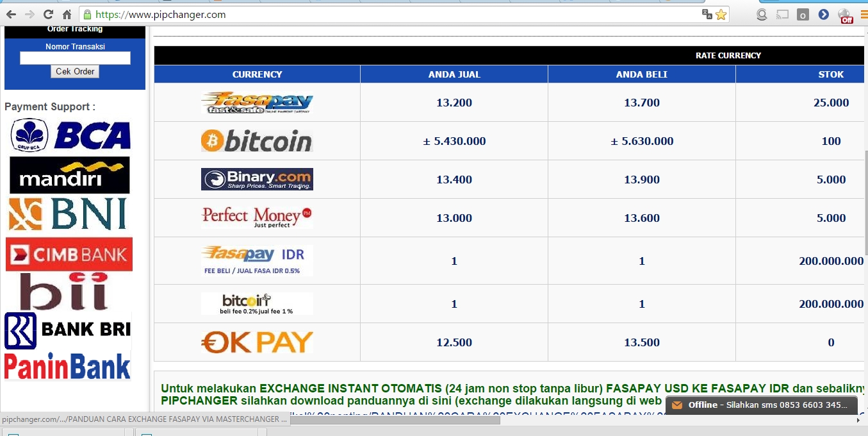Click the large Bitcoin logo
This screenshot has height=436, width=868.
coord(257,141)
